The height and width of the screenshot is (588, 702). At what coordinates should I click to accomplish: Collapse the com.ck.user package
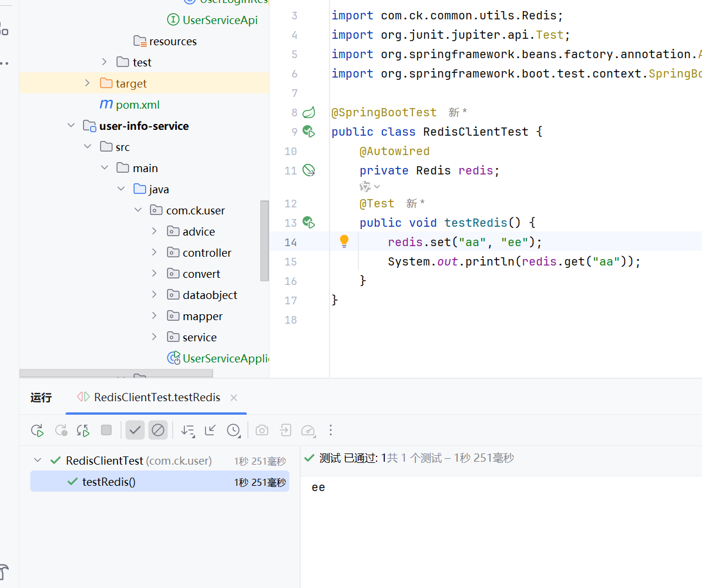[x=138, y=210]
